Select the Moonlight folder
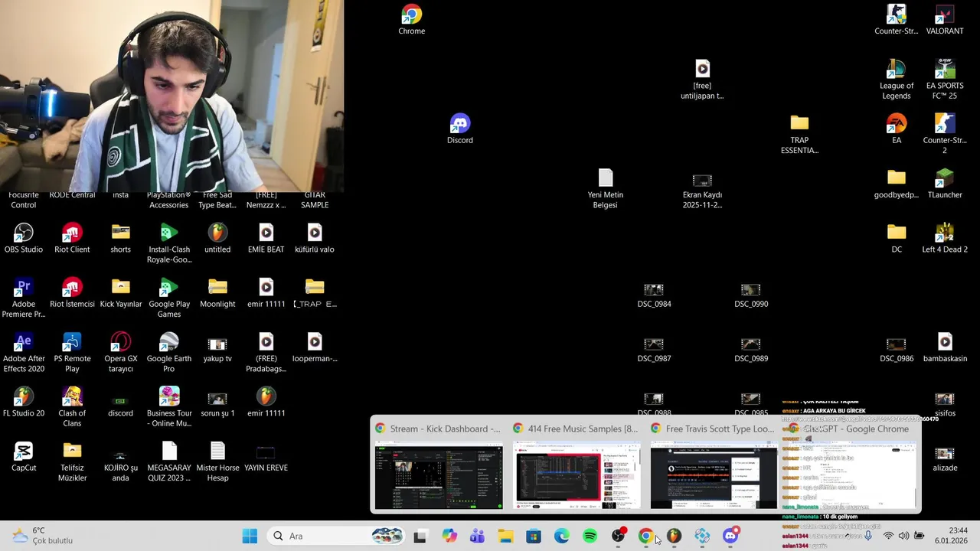Screen dimensions: 980x551 (217, 292)
